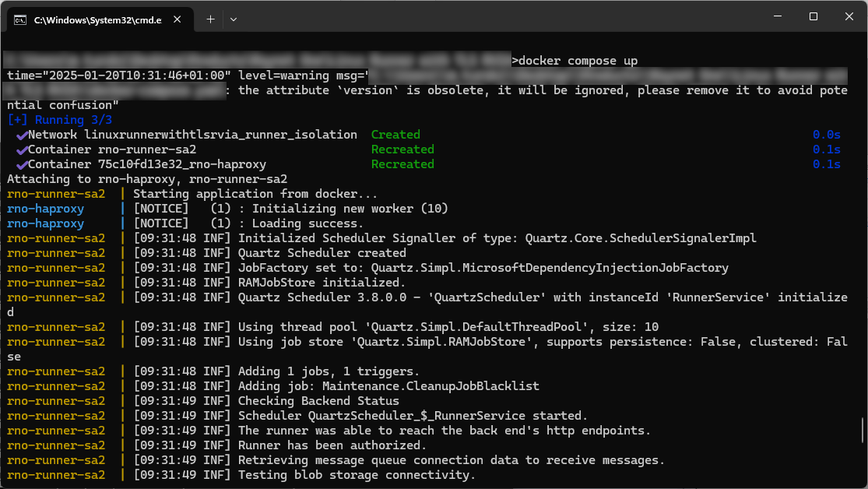Click the Quartz Scheduler created log line

[322, 253]
